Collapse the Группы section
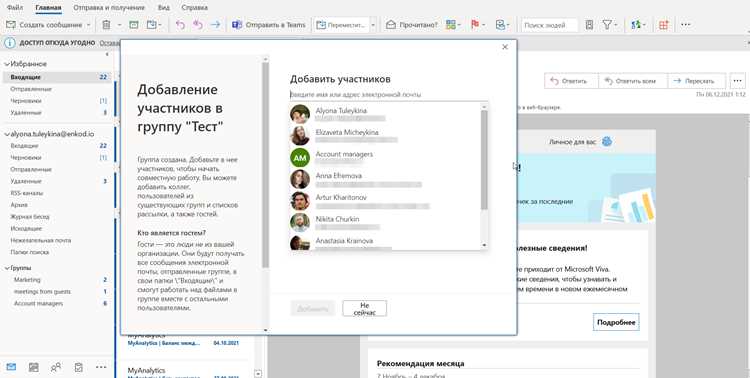The width and height of the screenshot is (750, 378). [x=7, y=268]
